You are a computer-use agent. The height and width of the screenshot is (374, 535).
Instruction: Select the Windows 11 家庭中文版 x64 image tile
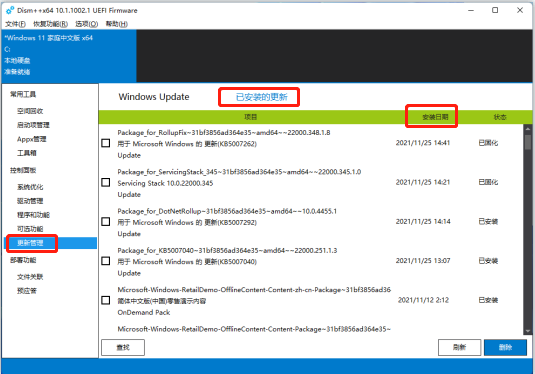click(69, 56)
